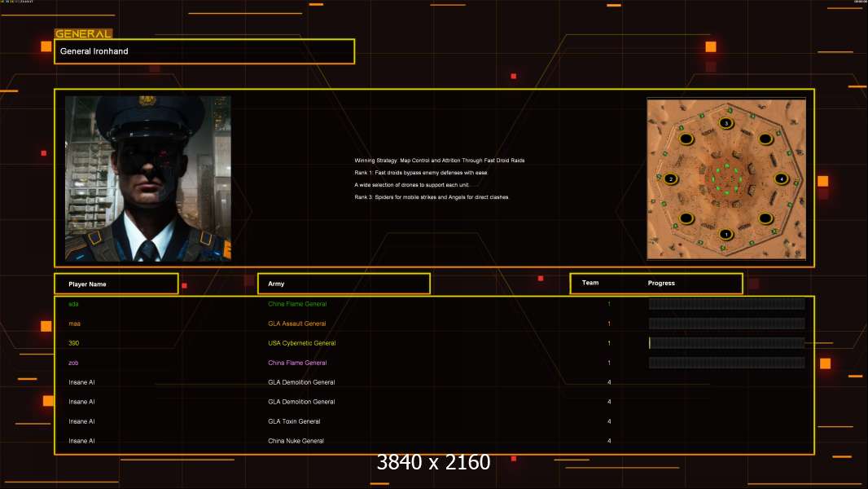The image size is (868, 489).
Task: Click zob's China Flame General army
Action: click(297, 363)
